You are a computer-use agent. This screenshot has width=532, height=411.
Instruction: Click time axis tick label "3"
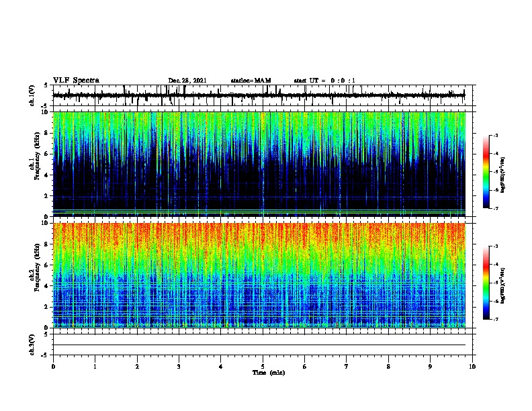[x=179, y=367]
